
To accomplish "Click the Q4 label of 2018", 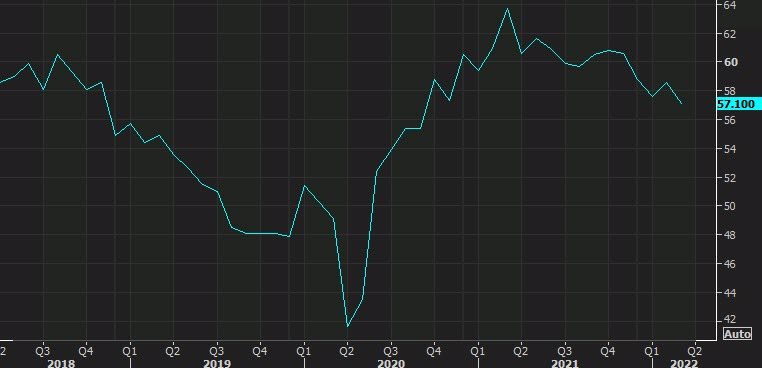I will click(86, 350).
